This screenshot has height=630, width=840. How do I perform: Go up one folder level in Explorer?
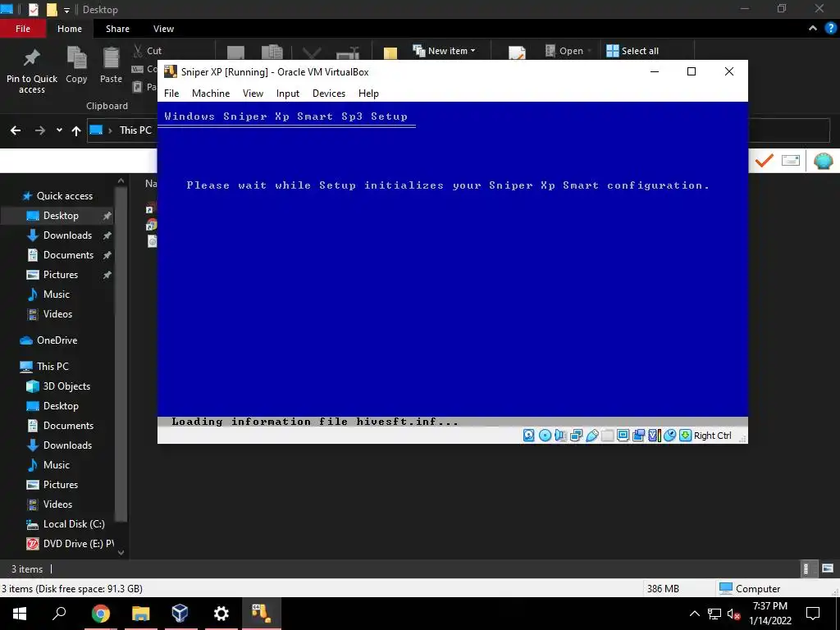76,130
